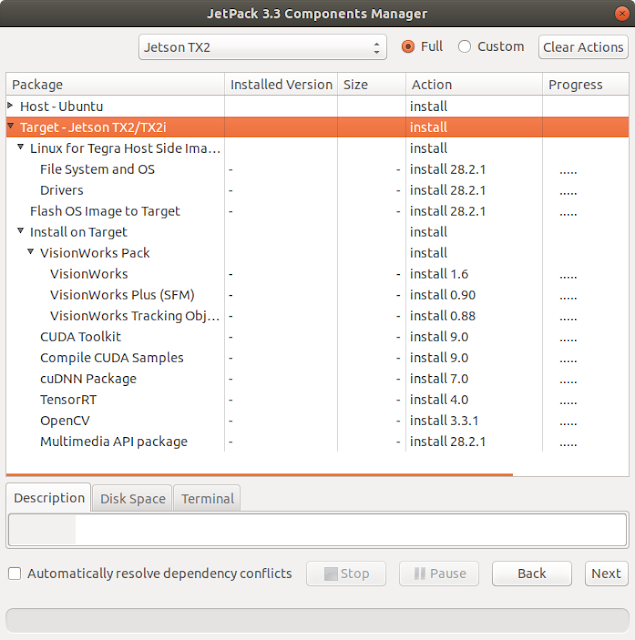Select VisionWorks Plus (SFM) row

(x=318, y=295)
